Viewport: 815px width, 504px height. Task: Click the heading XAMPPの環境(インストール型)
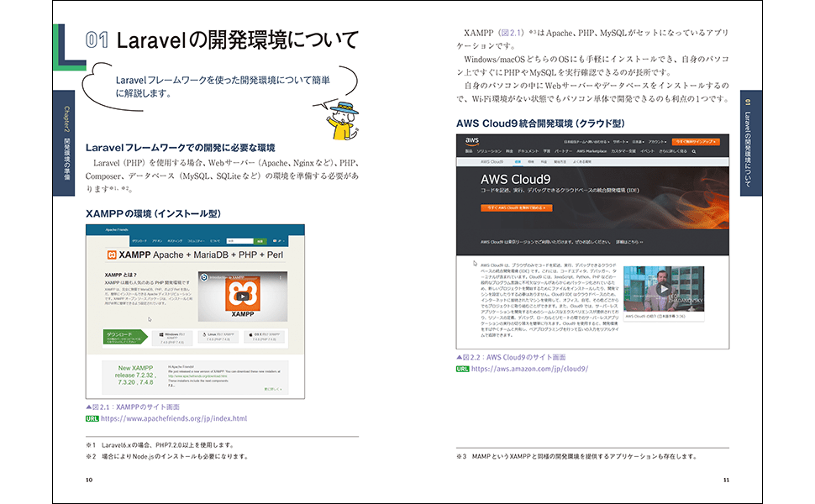coord(153,213)
